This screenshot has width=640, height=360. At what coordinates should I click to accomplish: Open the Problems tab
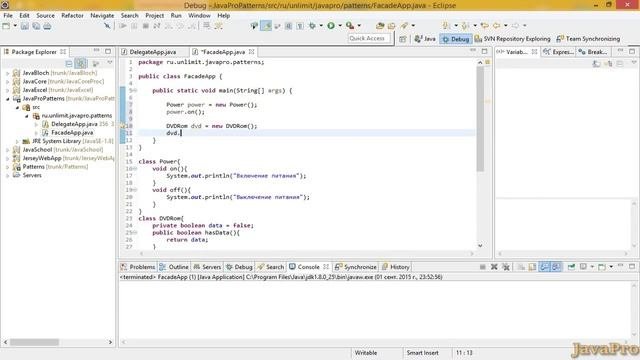point(138,267)
